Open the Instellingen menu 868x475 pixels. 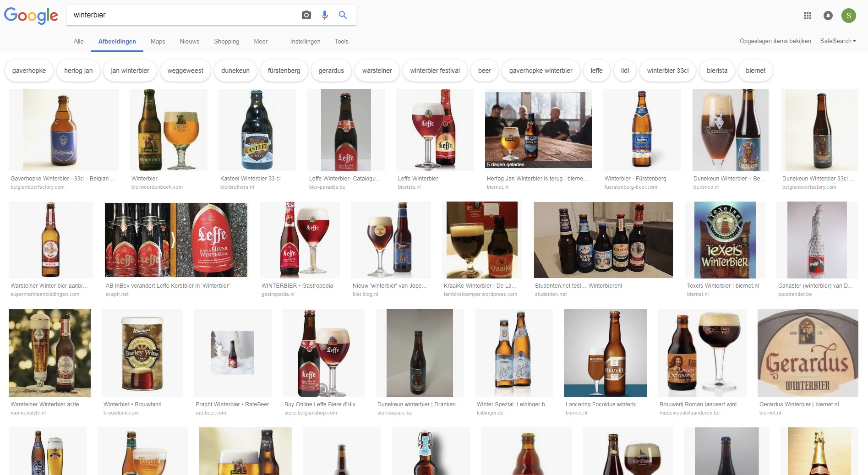305,41
